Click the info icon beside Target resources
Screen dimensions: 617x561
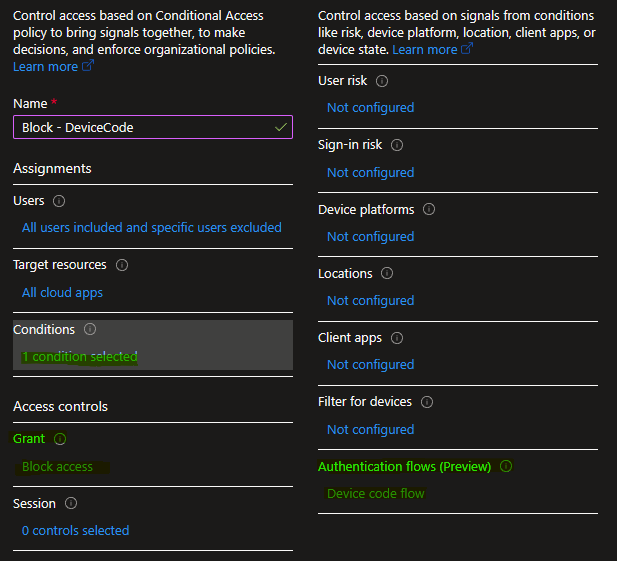tap(122, 265)
